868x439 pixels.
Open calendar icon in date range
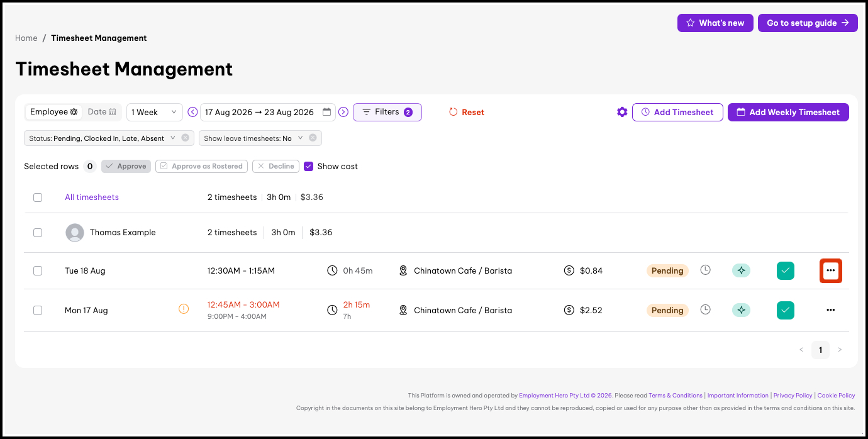pos(326,112)
